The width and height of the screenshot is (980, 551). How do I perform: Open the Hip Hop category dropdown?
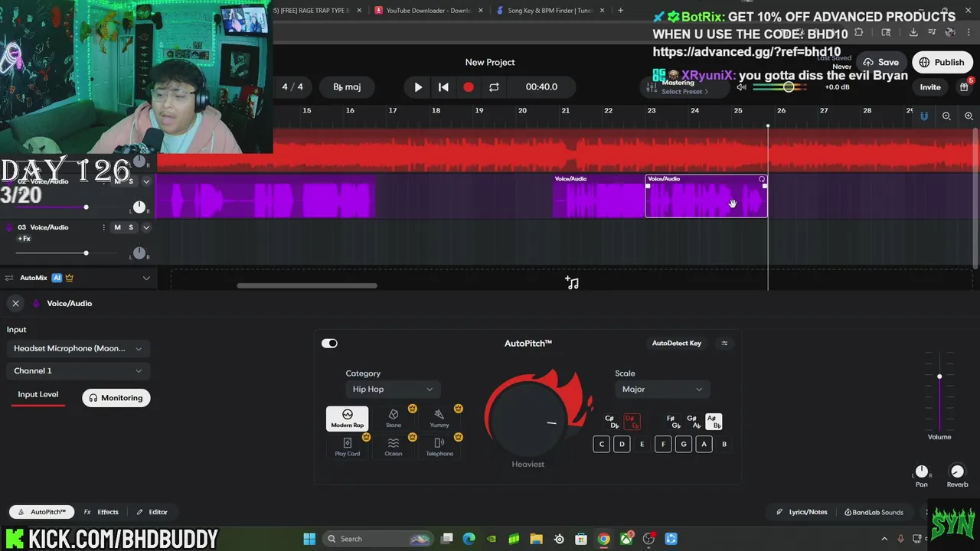(393, 390)
